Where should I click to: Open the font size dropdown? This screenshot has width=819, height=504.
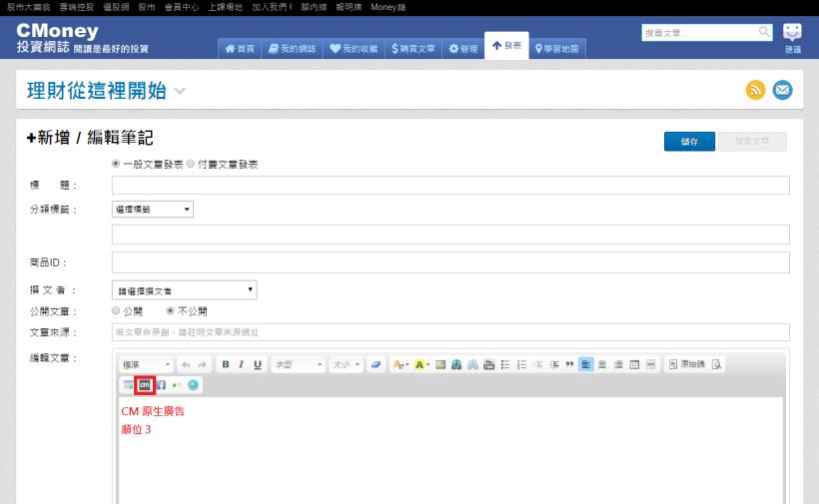347,364
